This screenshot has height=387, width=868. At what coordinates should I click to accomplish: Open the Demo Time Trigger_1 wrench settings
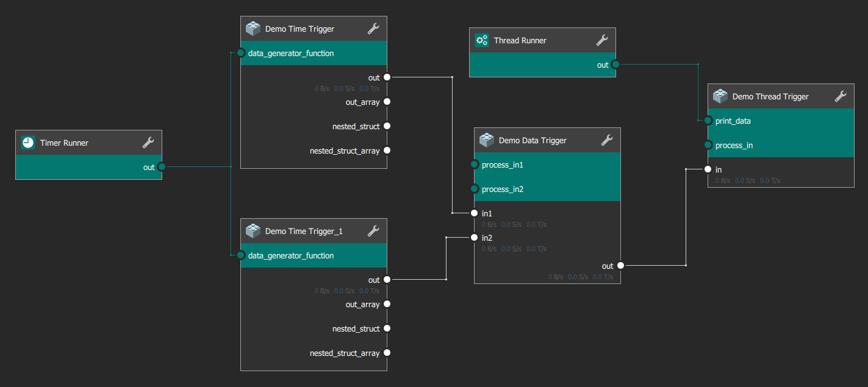pos(373,231)
